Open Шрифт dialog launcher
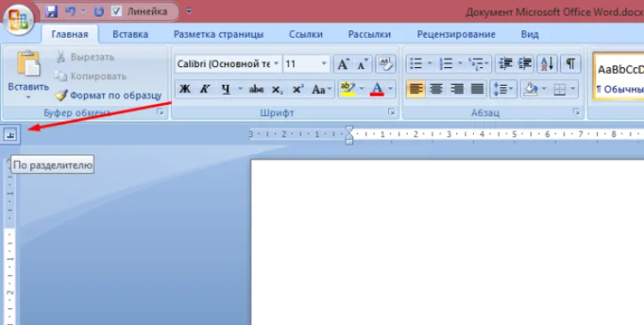The image size is (644, 325). (x=392, y=112)
